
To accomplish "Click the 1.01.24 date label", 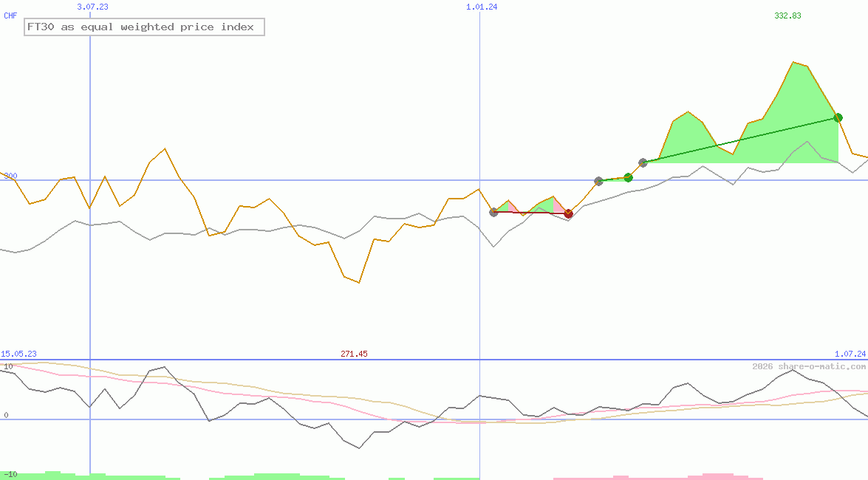I will [x=482, y=7].
